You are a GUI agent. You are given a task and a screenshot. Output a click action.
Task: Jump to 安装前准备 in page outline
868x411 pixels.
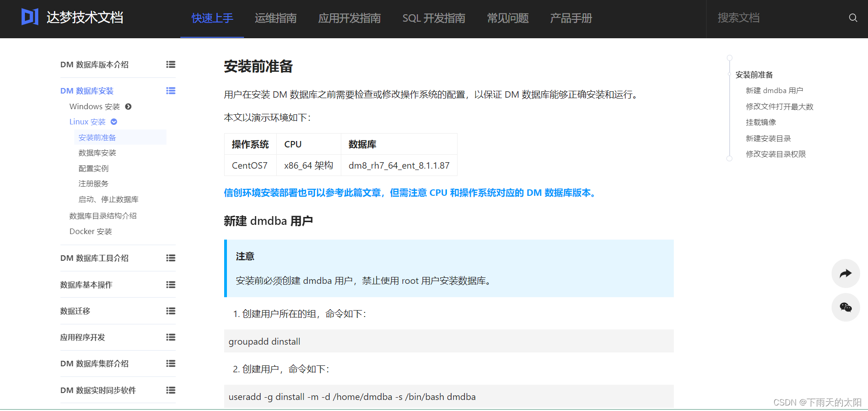754,75
